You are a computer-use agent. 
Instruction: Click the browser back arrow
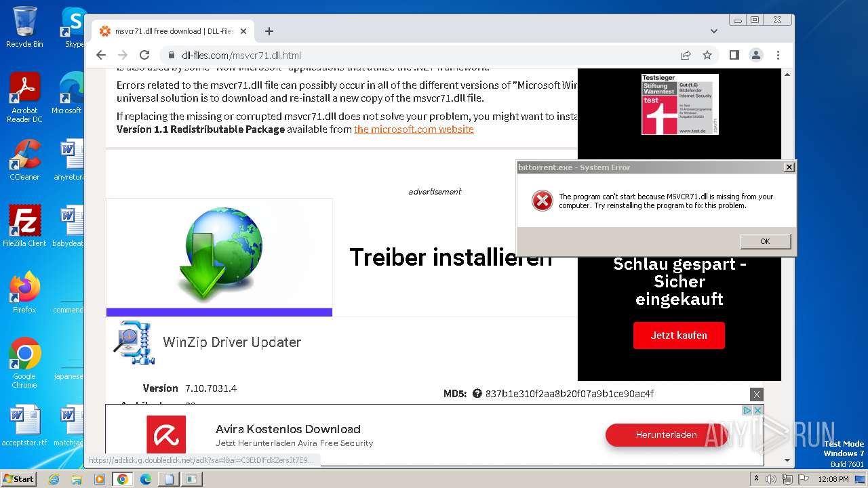click(x=101, y=55)
